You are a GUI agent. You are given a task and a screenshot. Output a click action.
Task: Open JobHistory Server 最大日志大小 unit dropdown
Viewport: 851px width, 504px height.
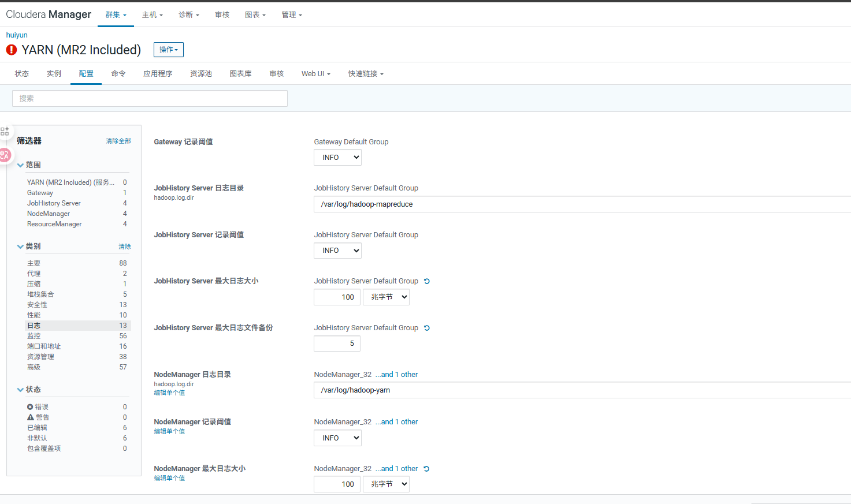click(x=386, y=297)
